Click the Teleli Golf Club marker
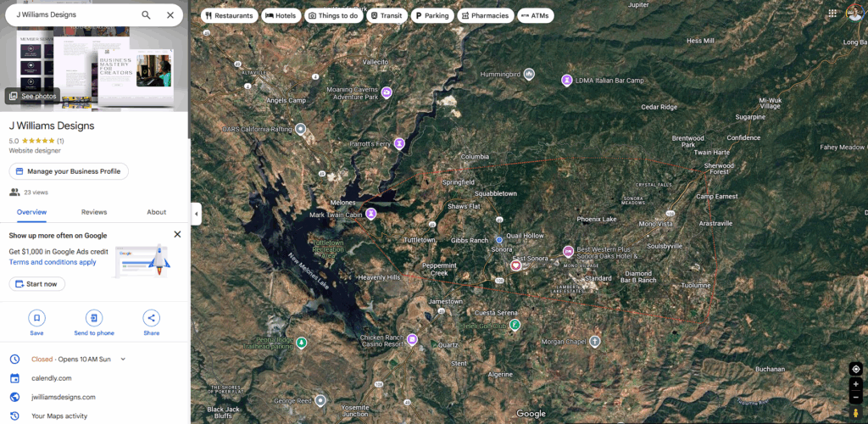The image size is (868, 424). coord(515,325)
